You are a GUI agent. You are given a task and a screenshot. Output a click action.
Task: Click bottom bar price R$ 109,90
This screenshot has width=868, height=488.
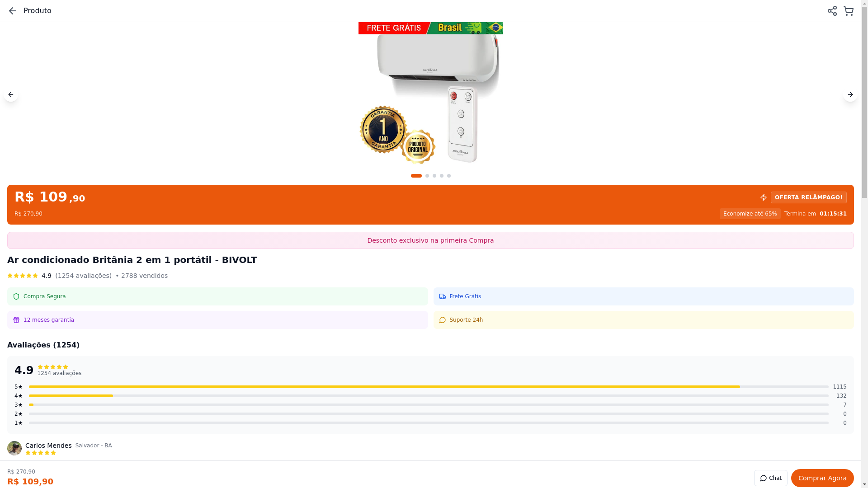click(30, 482)
